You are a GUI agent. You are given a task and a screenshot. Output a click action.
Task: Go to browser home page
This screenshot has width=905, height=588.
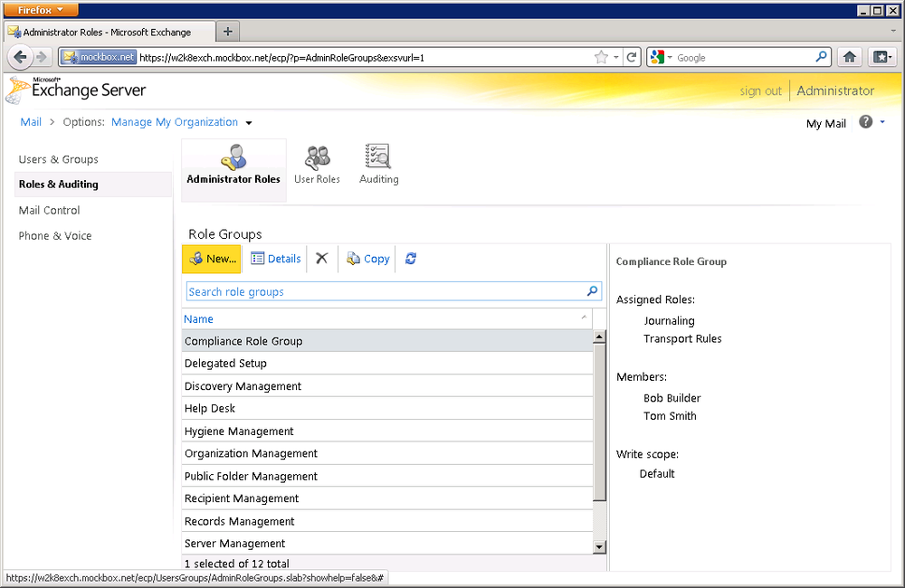pos(849,57)
